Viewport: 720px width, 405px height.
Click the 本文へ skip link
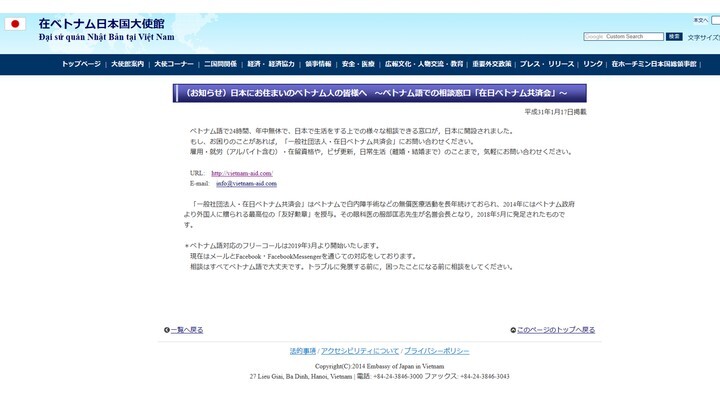(701, 20)
